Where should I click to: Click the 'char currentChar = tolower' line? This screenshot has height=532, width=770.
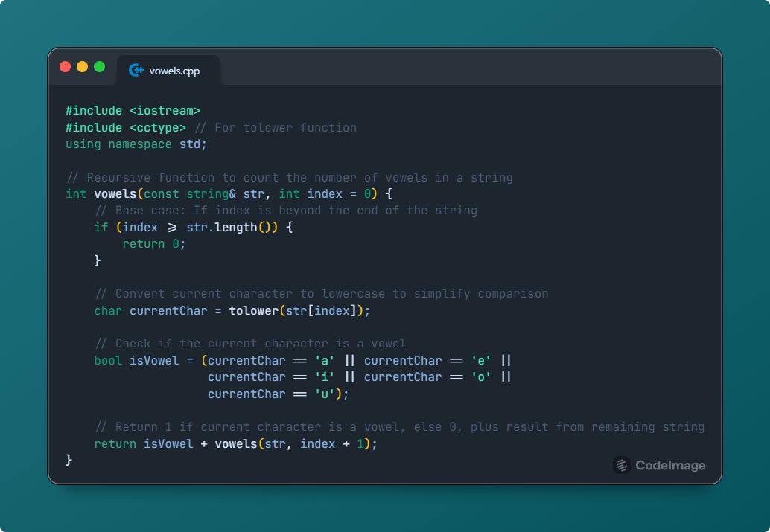(232, 311)
